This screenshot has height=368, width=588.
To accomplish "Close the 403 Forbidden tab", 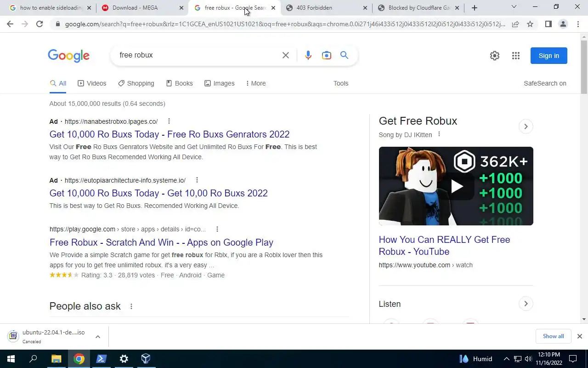I will [x=365, y=8].
